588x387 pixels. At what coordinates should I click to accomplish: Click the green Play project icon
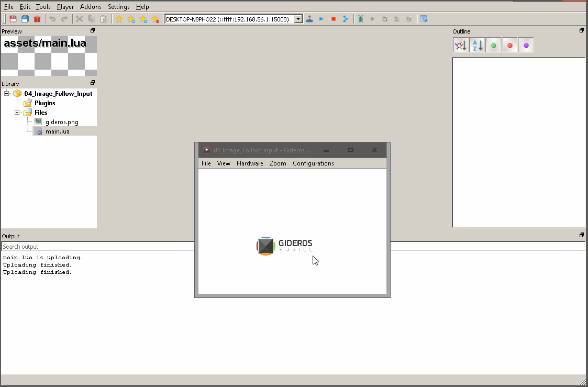click(x=320, y=18)
